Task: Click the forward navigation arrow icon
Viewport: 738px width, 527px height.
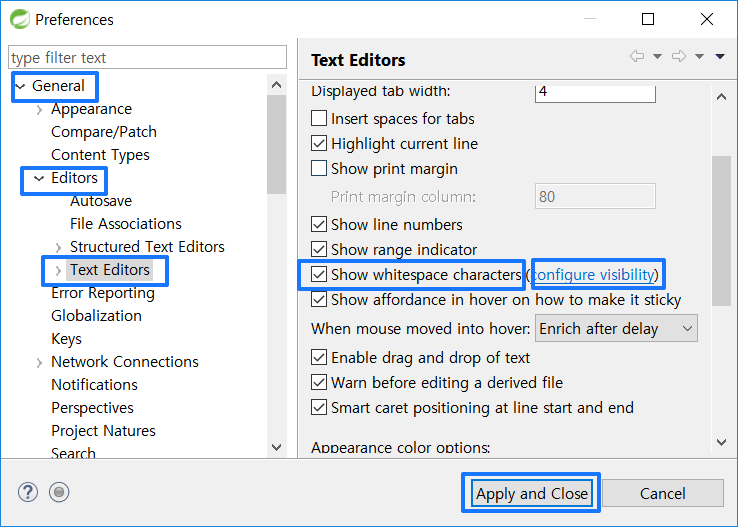Action: pos(679,56)
